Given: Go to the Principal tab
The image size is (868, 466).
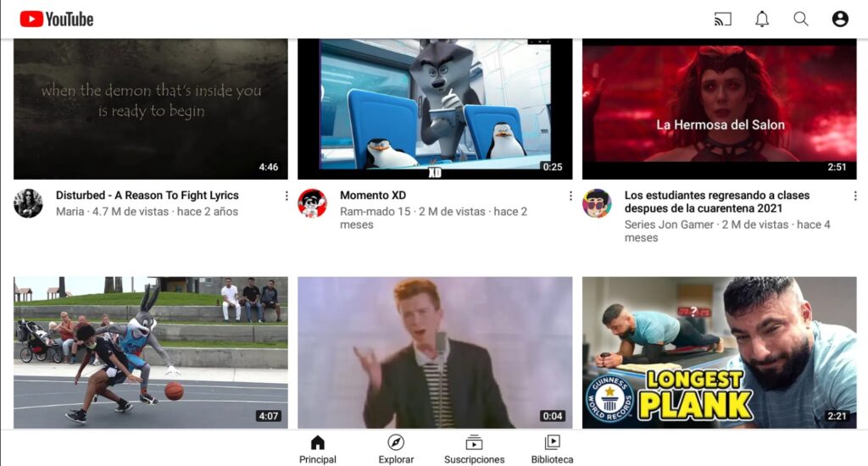Looking at the screenshot, I should point(318,449).
